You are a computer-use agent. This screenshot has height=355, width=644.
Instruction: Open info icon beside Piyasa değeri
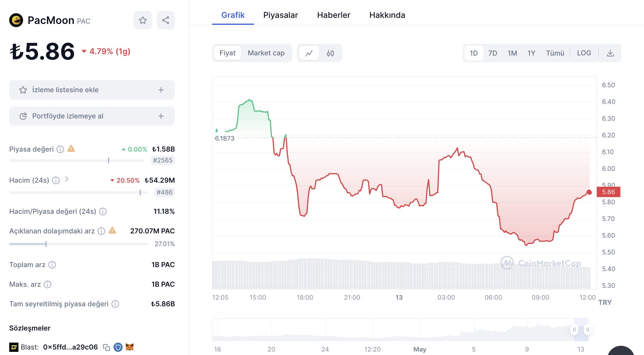[60, 149]
